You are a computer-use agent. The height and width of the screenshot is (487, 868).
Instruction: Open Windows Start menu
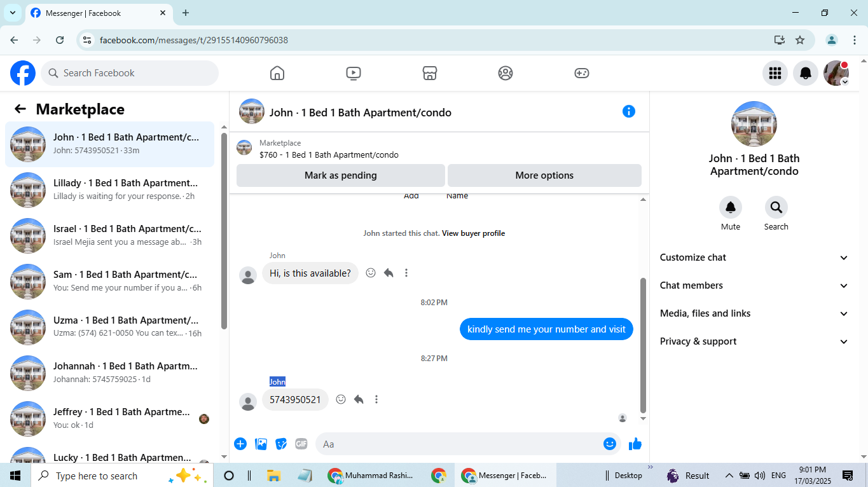15,476
